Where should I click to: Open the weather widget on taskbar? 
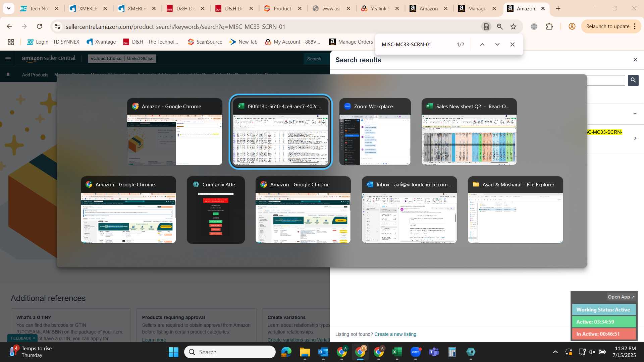(30, 352)
